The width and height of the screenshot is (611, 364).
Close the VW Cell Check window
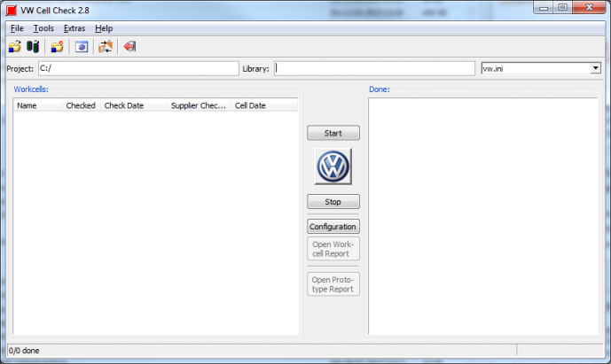(589, 8)
